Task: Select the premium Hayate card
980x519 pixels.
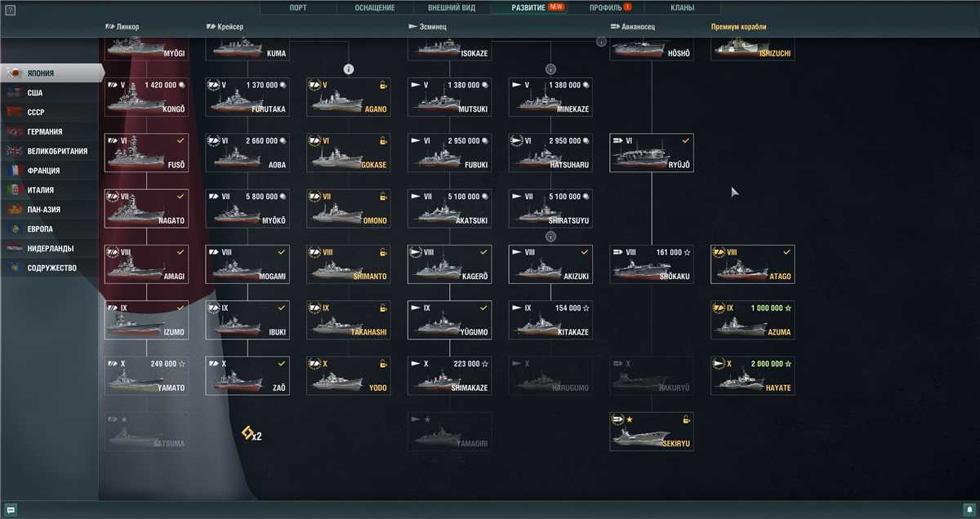Action: (x=753, y=376)
